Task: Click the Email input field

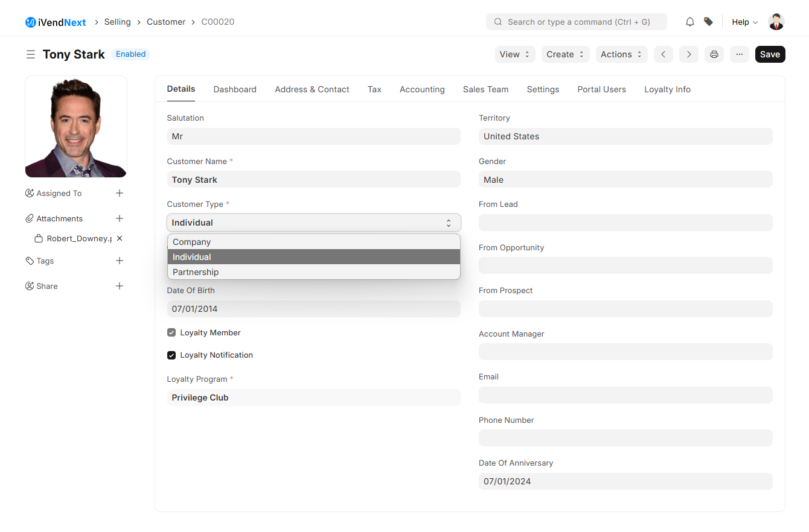Action: [625, 395]
